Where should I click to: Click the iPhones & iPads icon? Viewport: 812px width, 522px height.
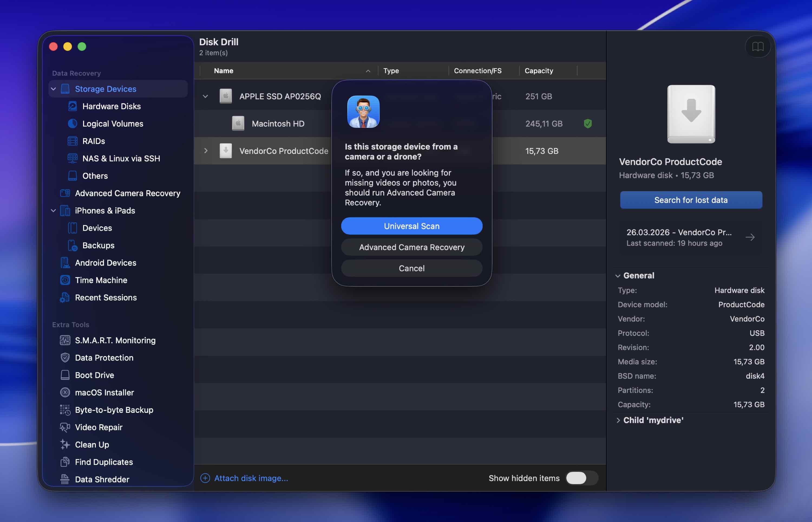pos(65,210)
